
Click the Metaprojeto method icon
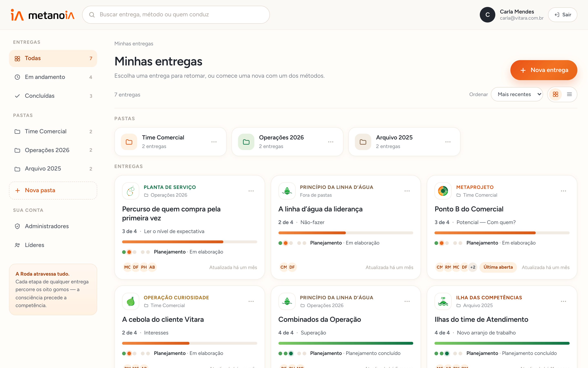[x=443, y=191]
